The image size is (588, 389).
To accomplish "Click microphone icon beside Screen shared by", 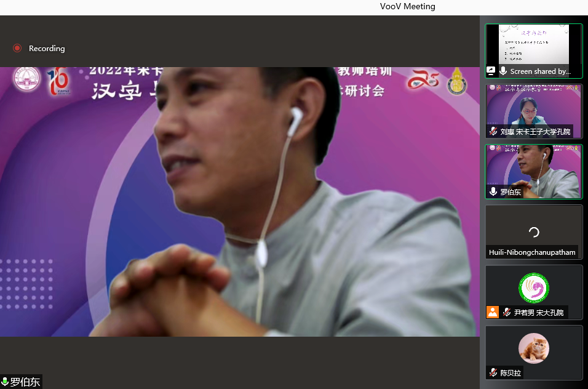I will [503, 71].
